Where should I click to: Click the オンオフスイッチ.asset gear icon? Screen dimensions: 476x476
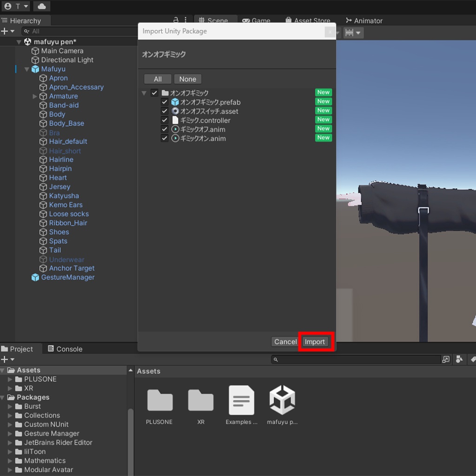tap(175, 111)
